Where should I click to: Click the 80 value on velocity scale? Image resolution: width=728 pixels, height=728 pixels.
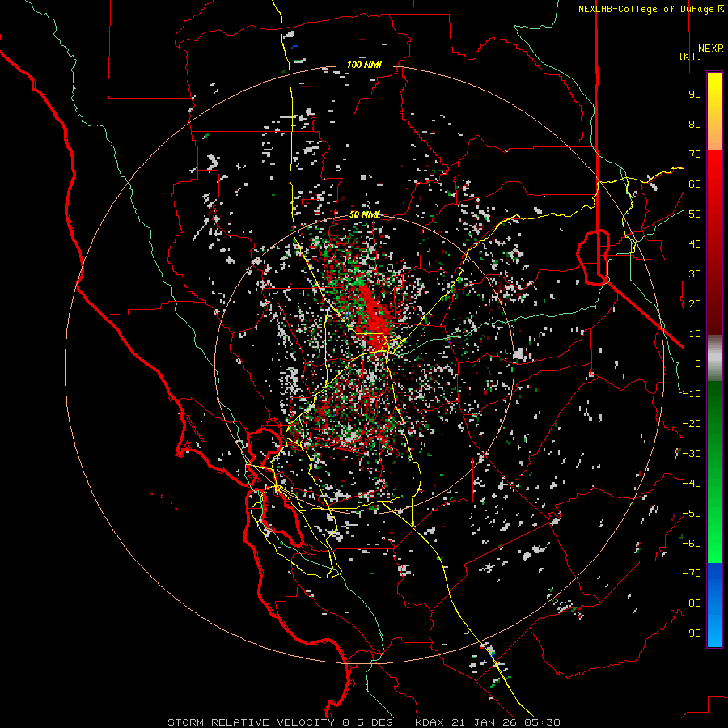(x=695, y=124)
